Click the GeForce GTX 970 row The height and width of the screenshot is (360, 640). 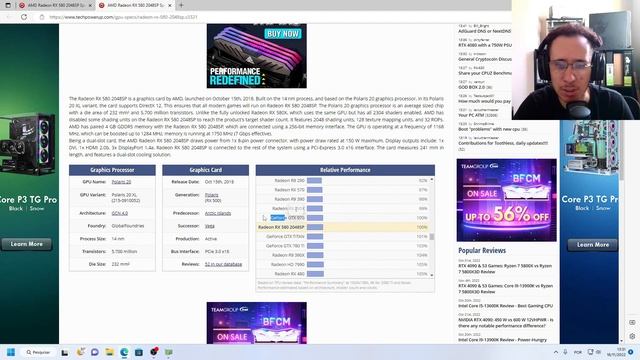tap(342, 218)
